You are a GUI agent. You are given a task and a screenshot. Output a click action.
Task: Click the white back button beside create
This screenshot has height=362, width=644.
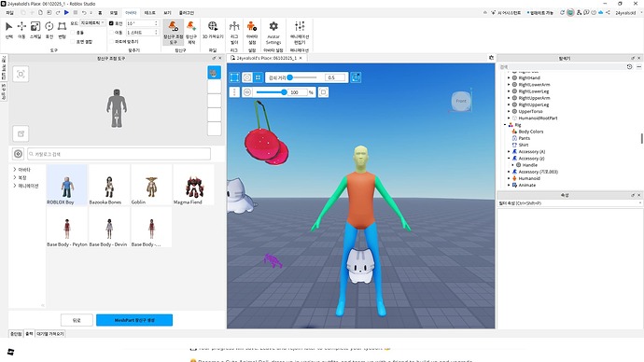point(77,320)
